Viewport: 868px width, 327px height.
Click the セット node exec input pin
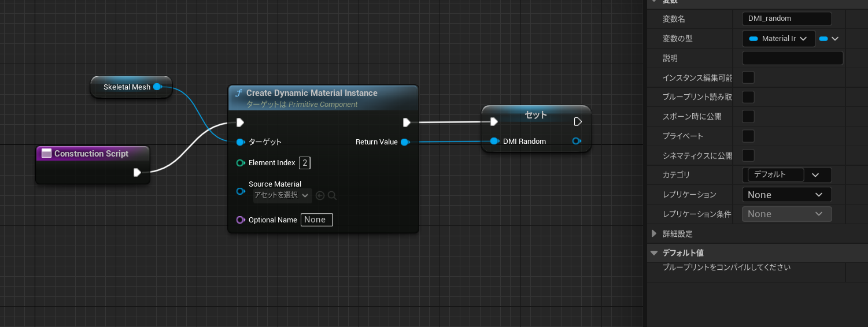493,121
